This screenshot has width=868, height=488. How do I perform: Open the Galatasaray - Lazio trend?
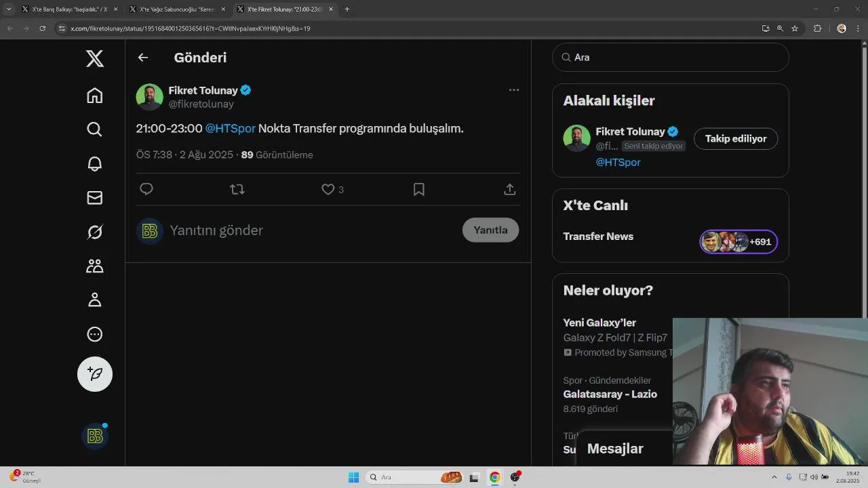(610, 394)
